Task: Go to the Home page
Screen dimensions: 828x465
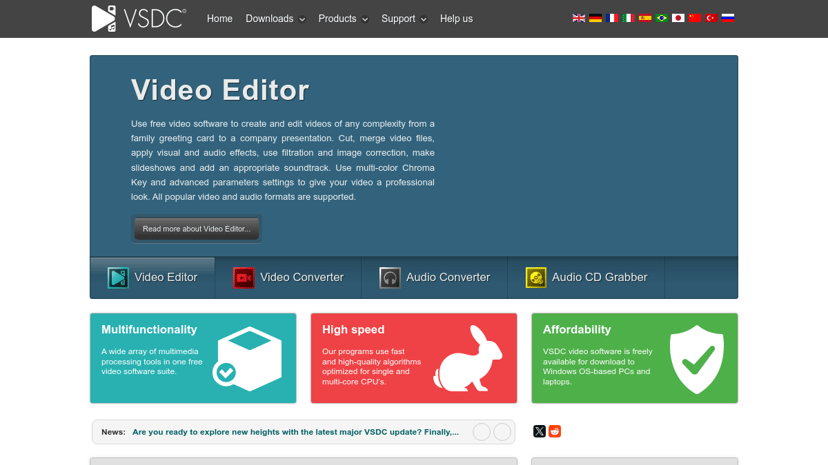Action: tap(220, 18)
